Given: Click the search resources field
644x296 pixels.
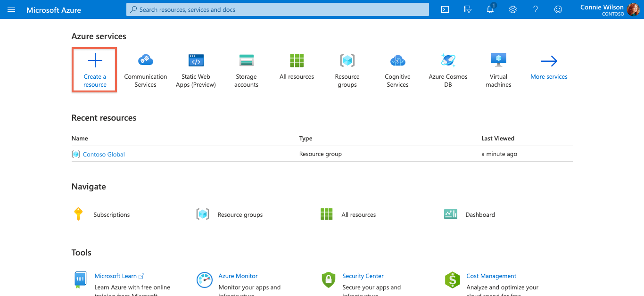Looking at the screenshot, I should tap(277, 9).
